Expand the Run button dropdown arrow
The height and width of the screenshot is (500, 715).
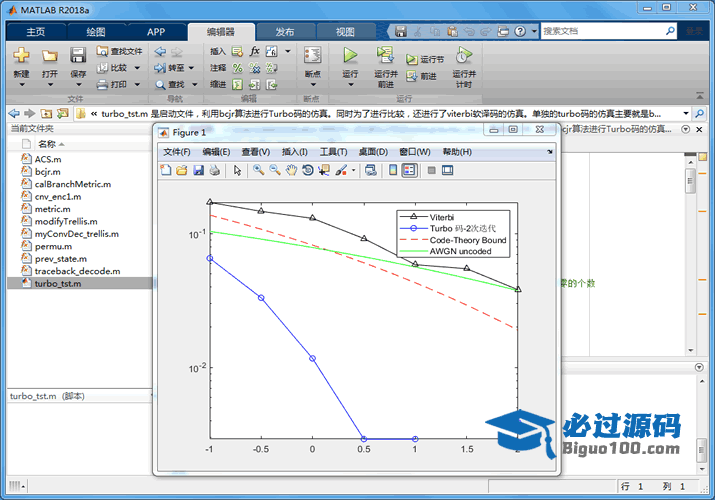[x=350, y=84]
